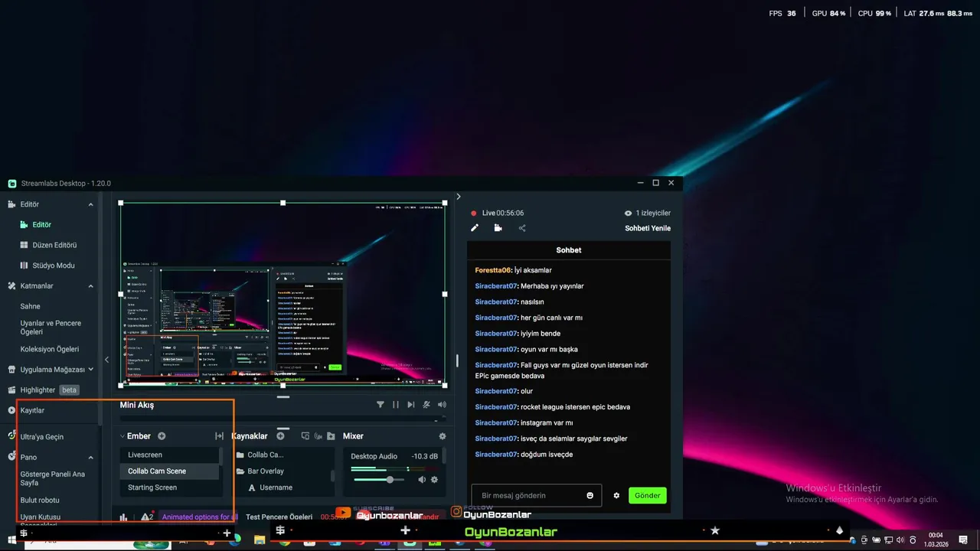Click the green Gönder button
Viewport: 980px width, 551px height.
coord(647,495)
